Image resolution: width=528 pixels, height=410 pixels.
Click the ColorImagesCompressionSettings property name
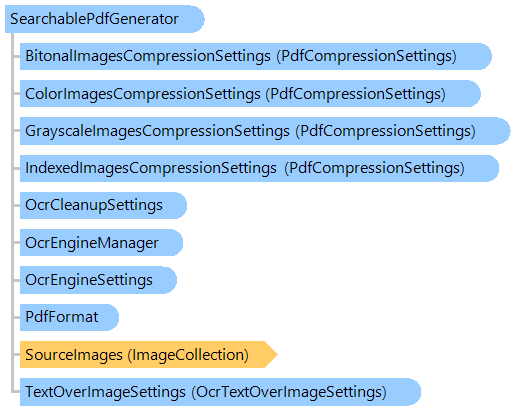coord(143,94)
